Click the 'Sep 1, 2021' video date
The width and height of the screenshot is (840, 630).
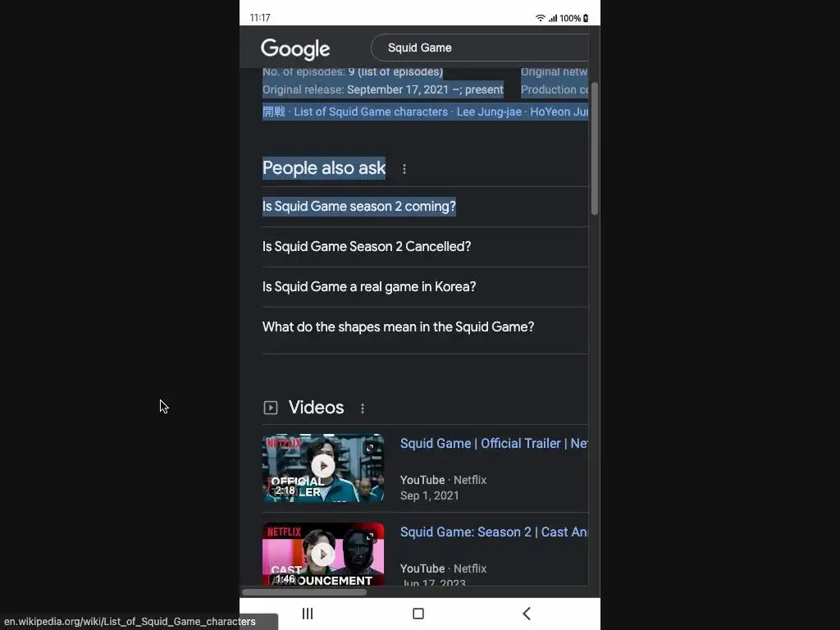(430, 495)
